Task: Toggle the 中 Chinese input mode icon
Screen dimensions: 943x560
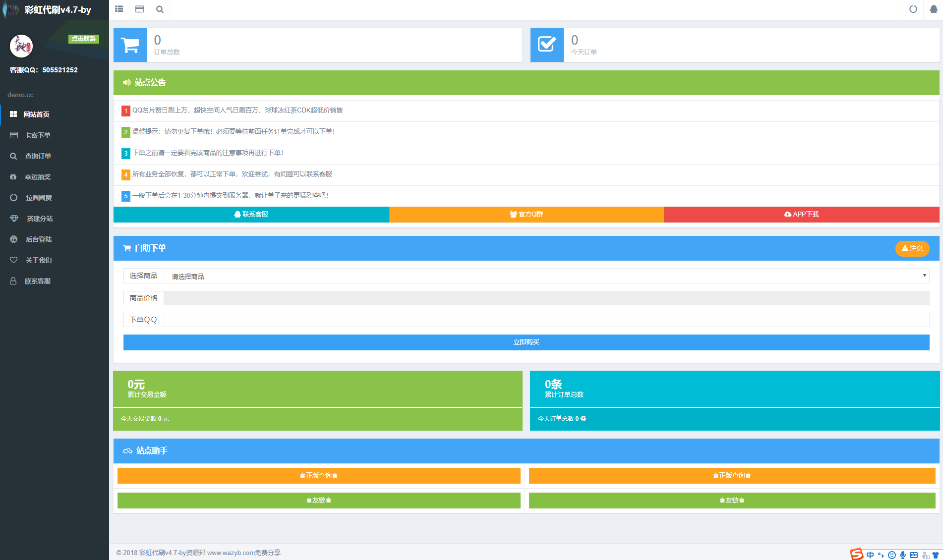Action: pyautogui.click(x=870, y=555)
